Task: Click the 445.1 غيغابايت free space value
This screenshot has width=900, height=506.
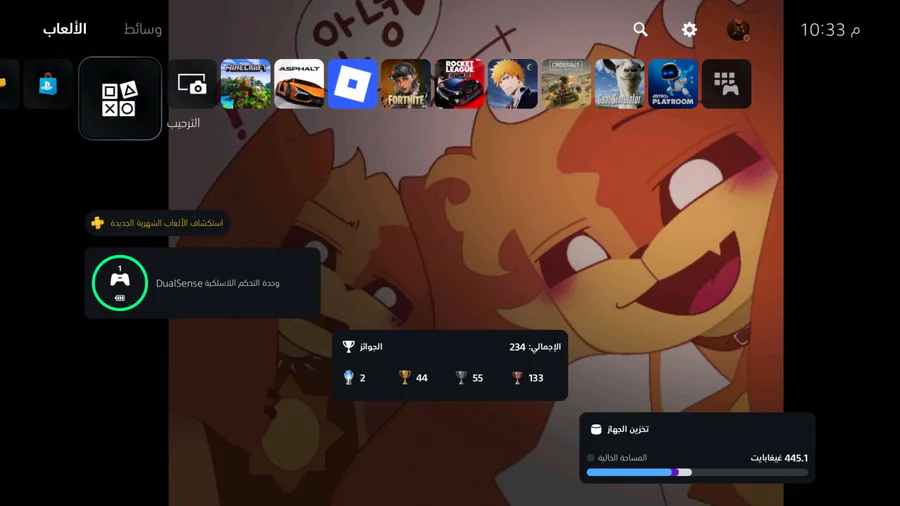Action: coord(779,458)
